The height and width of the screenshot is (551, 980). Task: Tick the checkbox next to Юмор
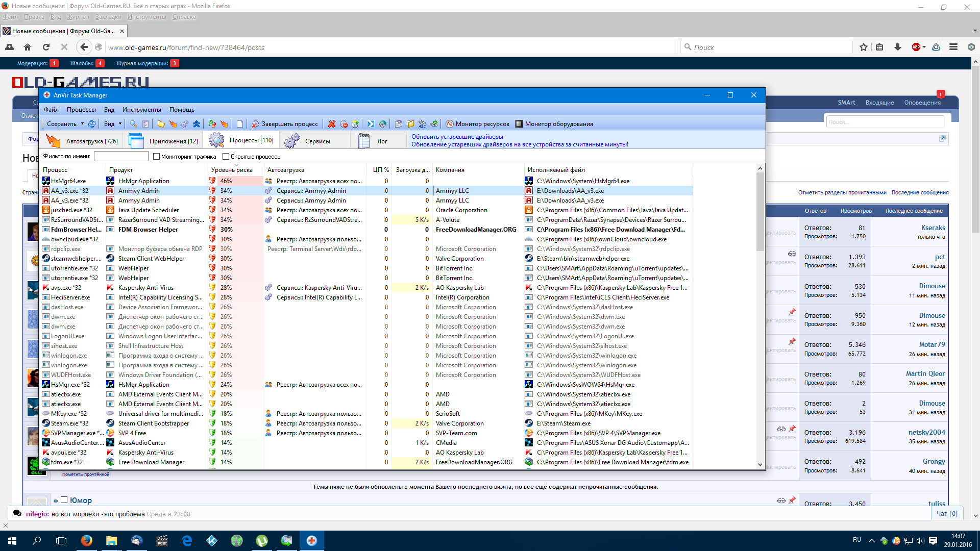click(64, 500)
